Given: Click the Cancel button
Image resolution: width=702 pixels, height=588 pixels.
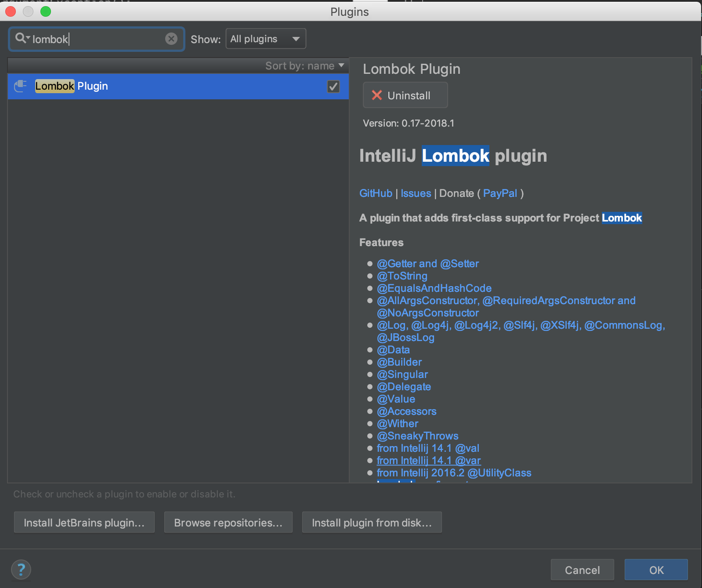Looking at the screenshot, I should coord(582,570).
